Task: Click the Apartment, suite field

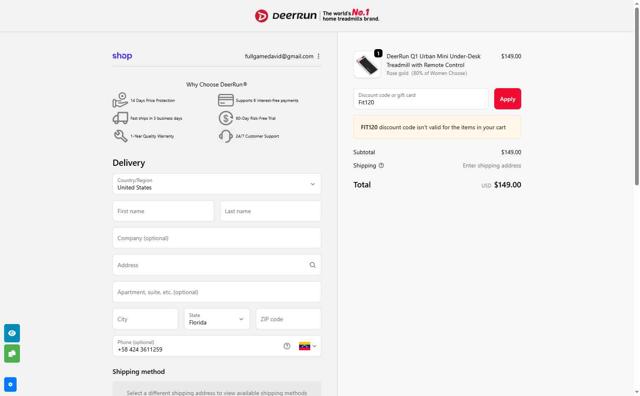Action: click(x=217, y=292)
